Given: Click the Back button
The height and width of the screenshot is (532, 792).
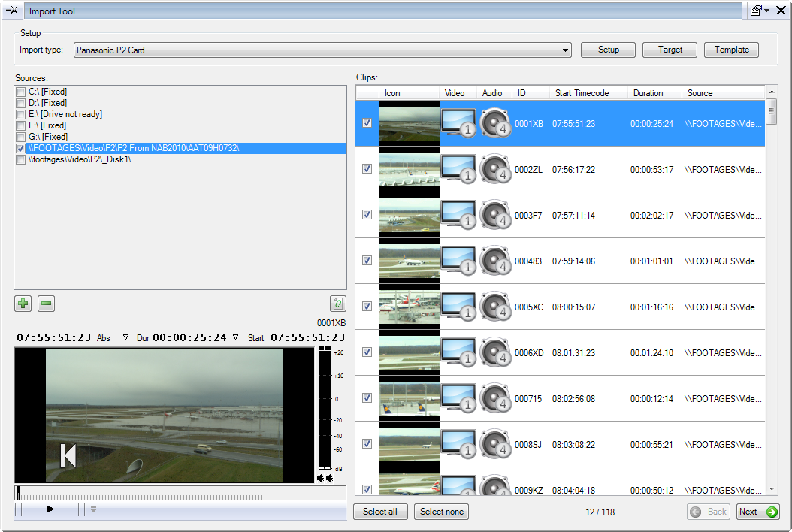Looking at the screenshot, I should (709, 512).
